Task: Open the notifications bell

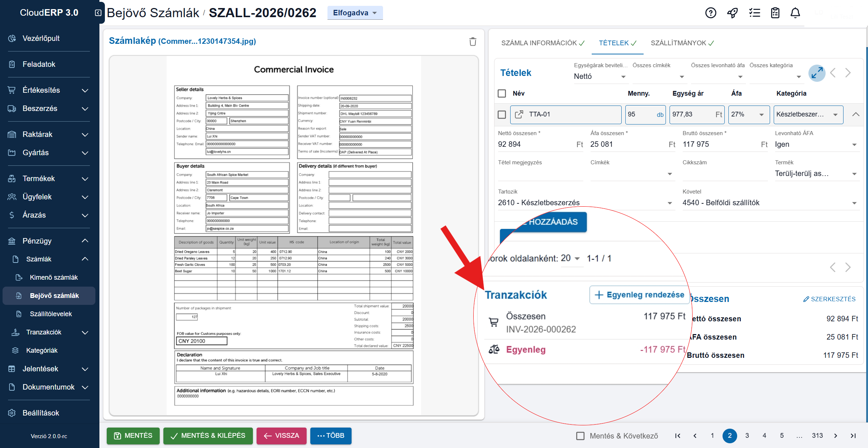Action: point(795,13)
